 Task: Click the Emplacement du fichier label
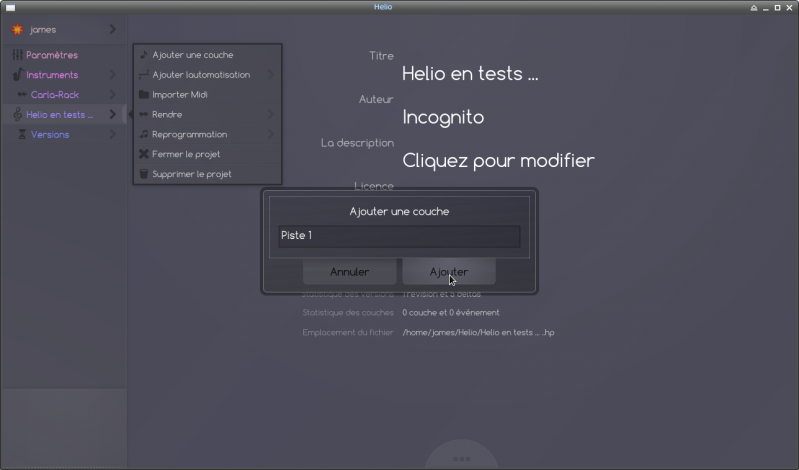[348, 332]
